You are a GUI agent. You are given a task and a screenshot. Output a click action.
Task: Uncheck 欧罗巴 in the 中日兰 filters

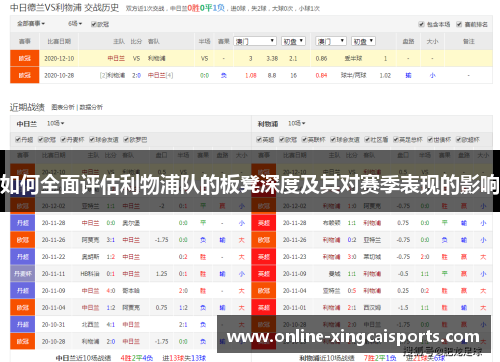pos(126,139)
